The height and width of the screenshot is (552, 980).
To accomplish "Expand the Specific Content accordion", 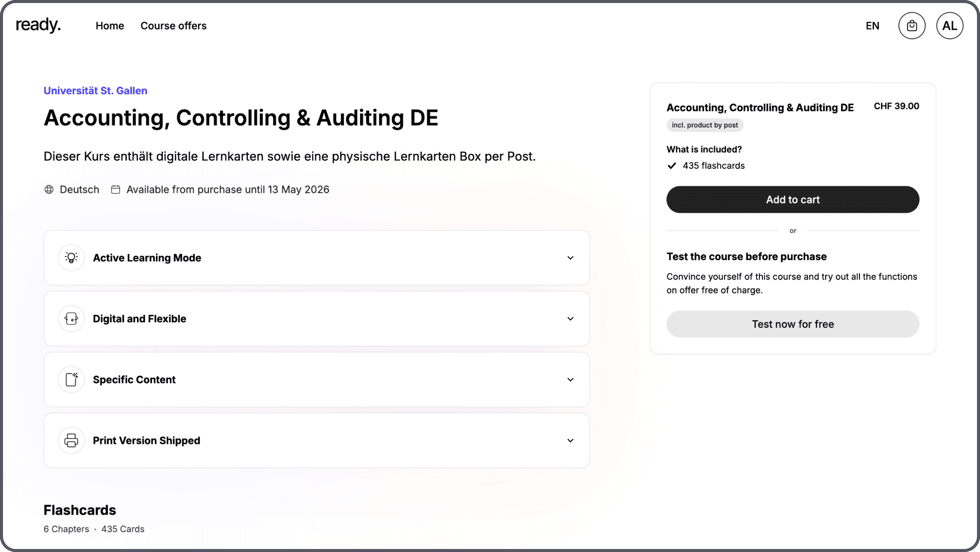I will point(570,380).
